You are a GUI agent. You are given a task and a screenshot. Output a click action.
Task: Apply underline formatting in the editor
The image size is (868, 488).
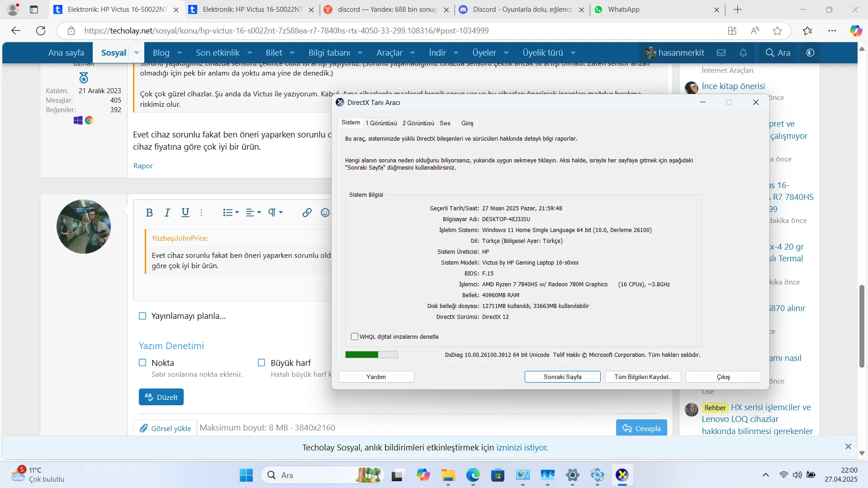pos(185,213)
